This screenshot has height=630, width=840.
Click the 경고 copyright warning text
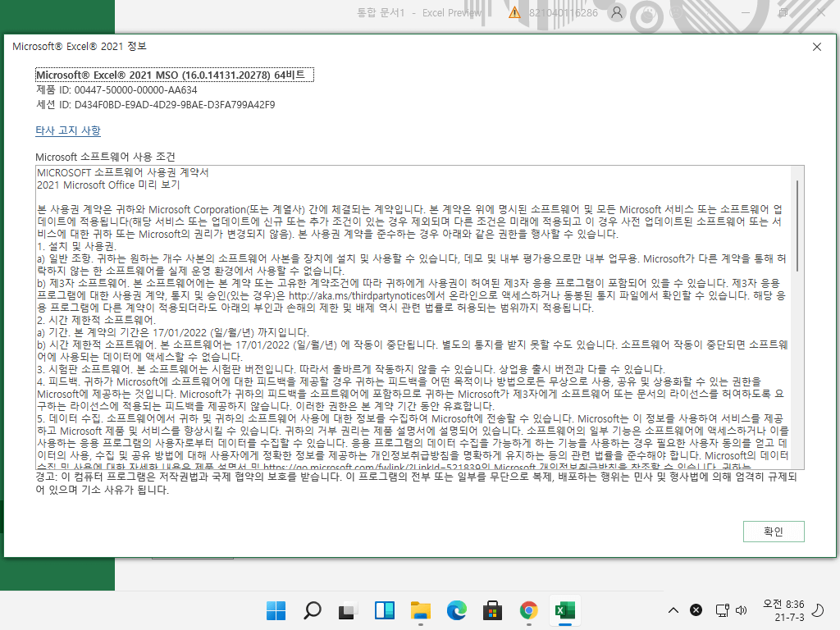coord(416,482)
